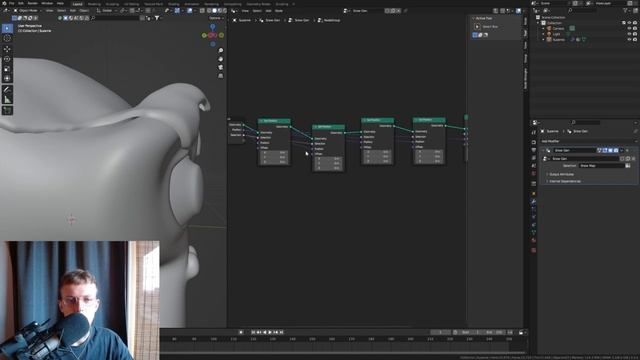Image resolution: width=640 pixels, height=360 pixels.
Task: Expand Internal Dependencies panel
Action: (x=564, y=181)
